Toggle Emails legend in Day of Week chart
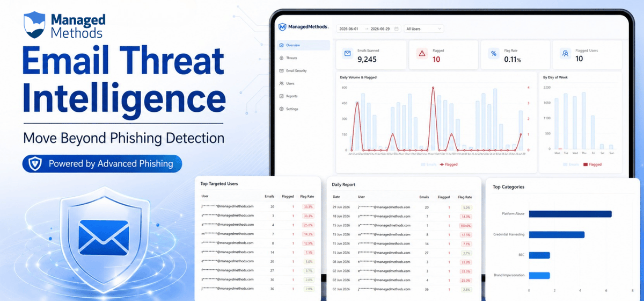644x301 pixels. [572, 164]
